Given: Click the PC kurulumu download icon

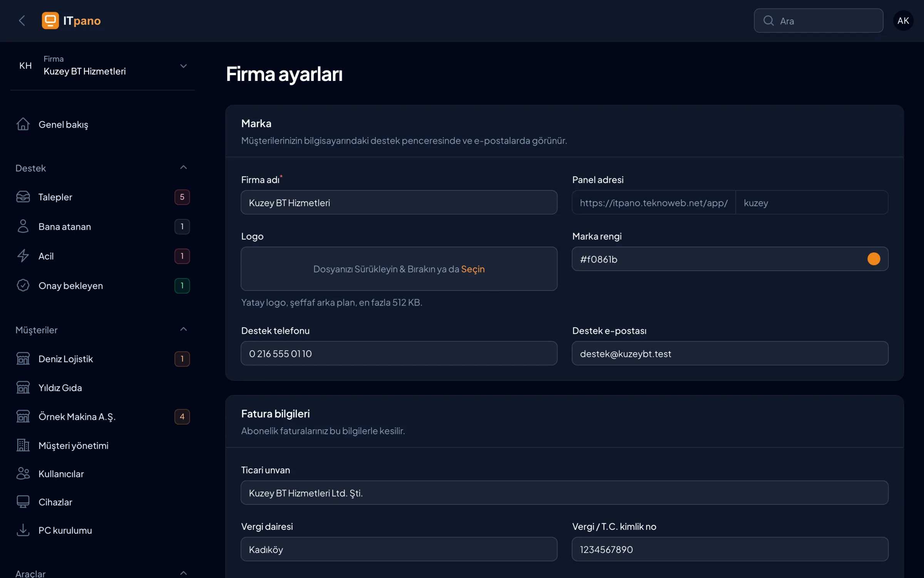Looking at the screenshot, I should pos(23,530).
